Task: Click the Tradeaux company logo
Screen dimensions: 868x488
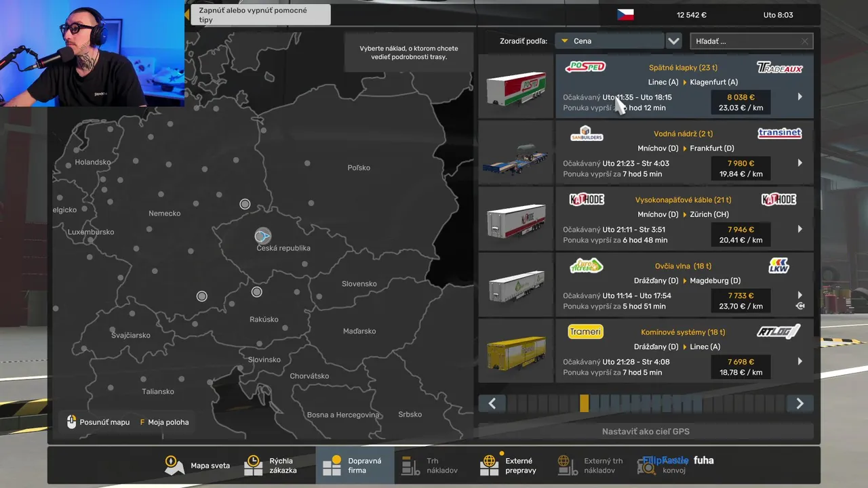Action: [779, 68]
